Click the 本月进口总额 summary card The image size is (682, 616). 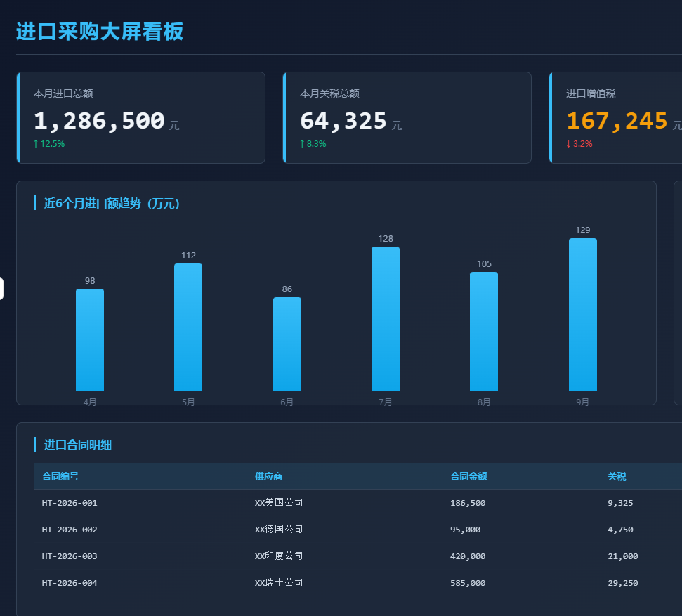click(141, 117)
